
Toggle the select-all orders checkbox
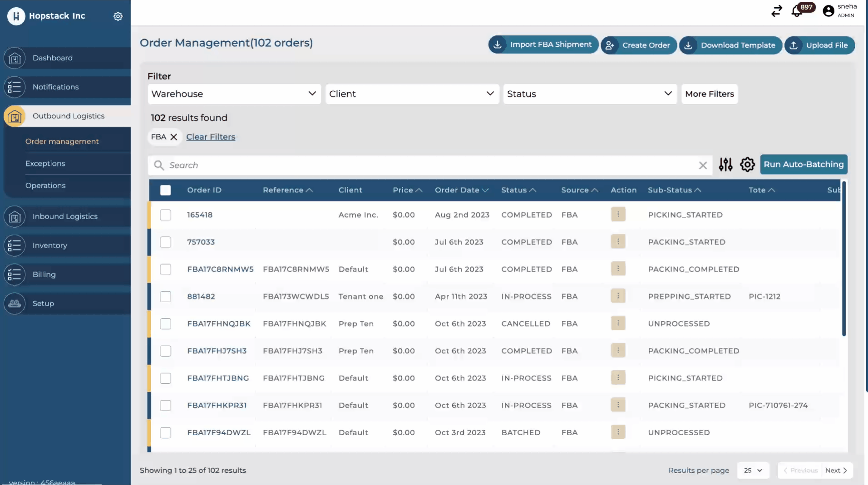[x=166, y=190]
